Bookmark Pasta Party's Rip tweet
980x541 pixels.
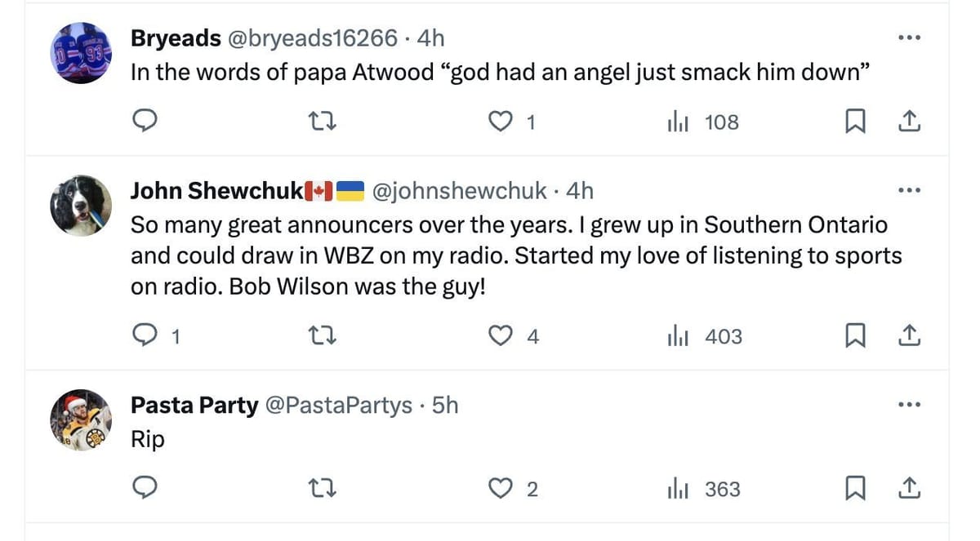click(x=854, y=489)
